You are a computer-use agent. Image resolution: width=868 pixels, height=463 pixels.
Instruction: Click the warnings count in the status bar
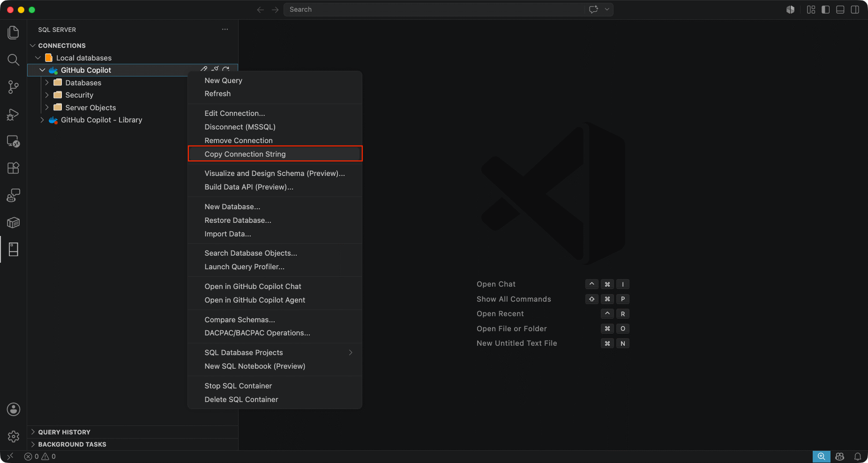tap(49, 456)
